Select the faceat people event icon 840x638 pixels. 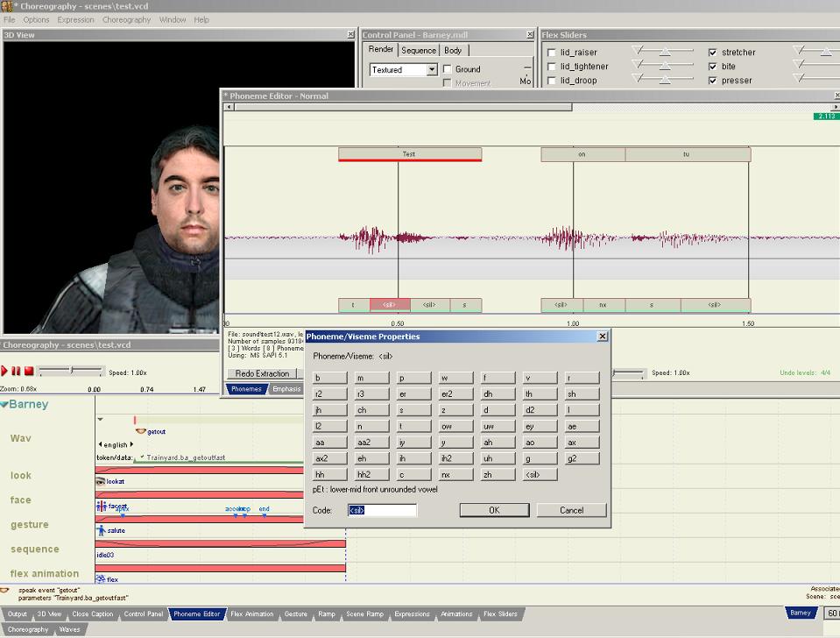pyautogui.click(x=102, y=506)
